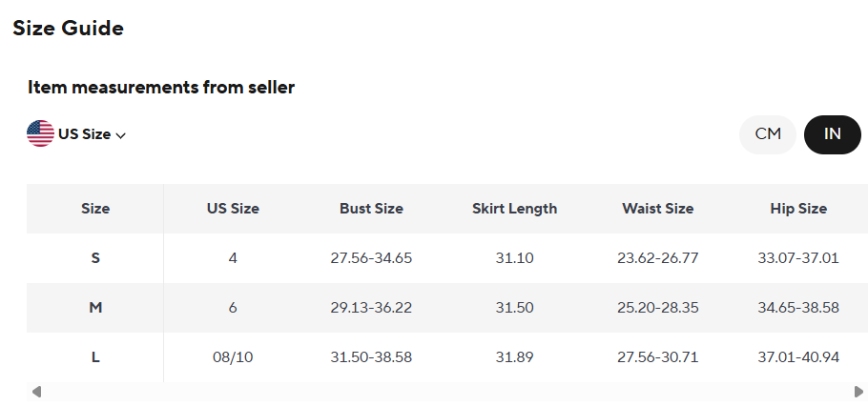Click the Waist Size column header

(x=657, y=209)
